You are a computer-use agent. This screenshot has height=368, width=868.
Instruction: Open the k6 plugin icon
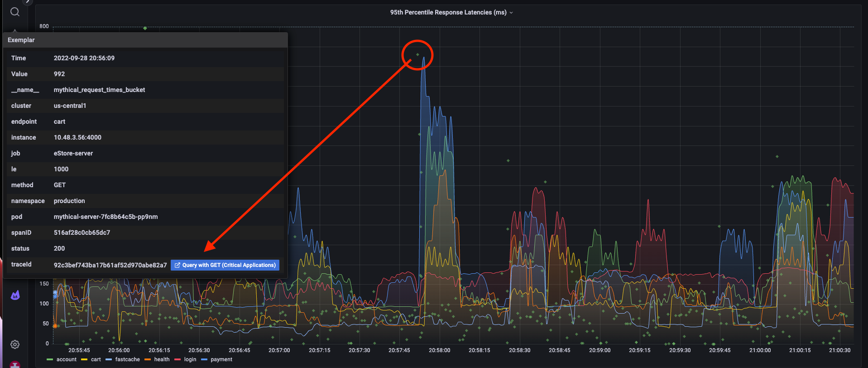tap(15, 295)
